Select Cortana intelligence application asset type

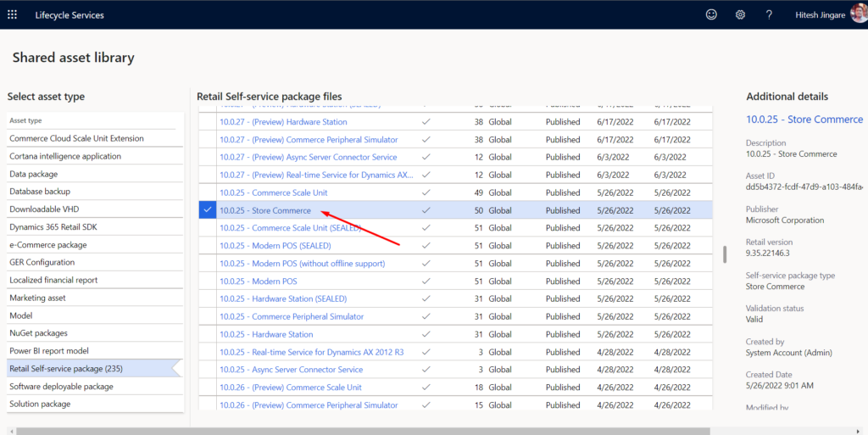pyautogui.click(x=95, y=156)
